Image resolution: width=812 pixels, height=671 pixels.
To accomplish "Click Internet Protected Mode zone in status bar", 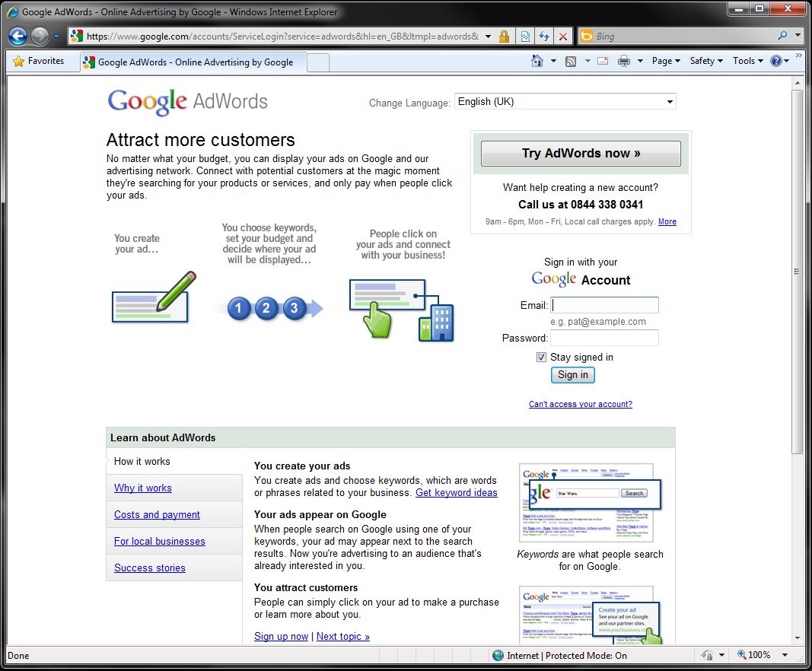I will 560,656.
